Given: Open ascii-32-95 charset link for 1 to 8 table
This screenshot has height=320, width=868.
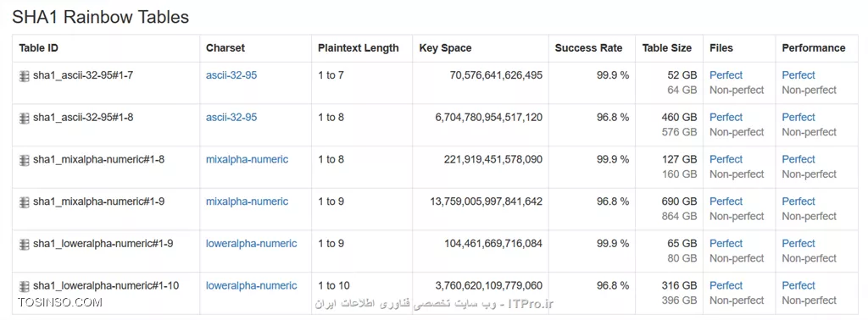Looking at the screenshot, I should [231, 117].
